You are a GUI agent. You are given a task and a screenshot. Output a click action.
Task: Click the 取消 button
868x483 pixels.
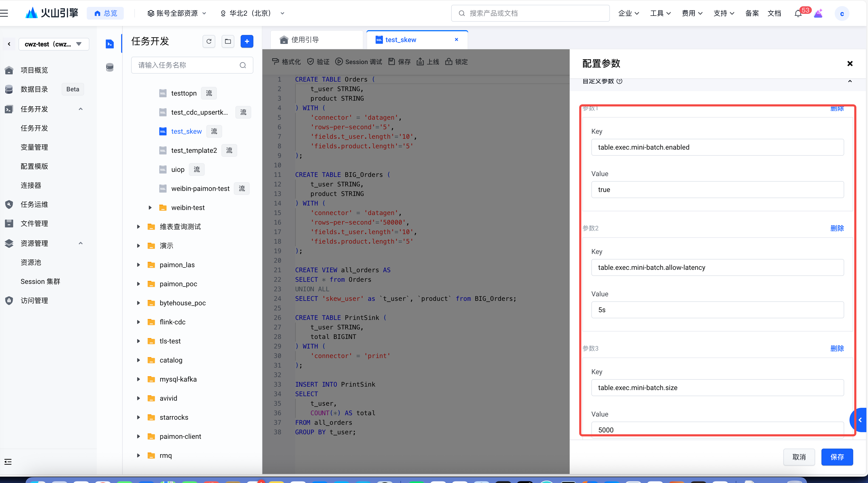coord(799,457)
